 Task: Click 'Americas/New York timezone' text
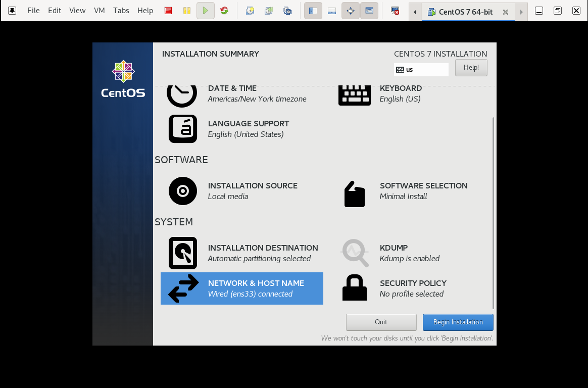[x=257, y=99]
